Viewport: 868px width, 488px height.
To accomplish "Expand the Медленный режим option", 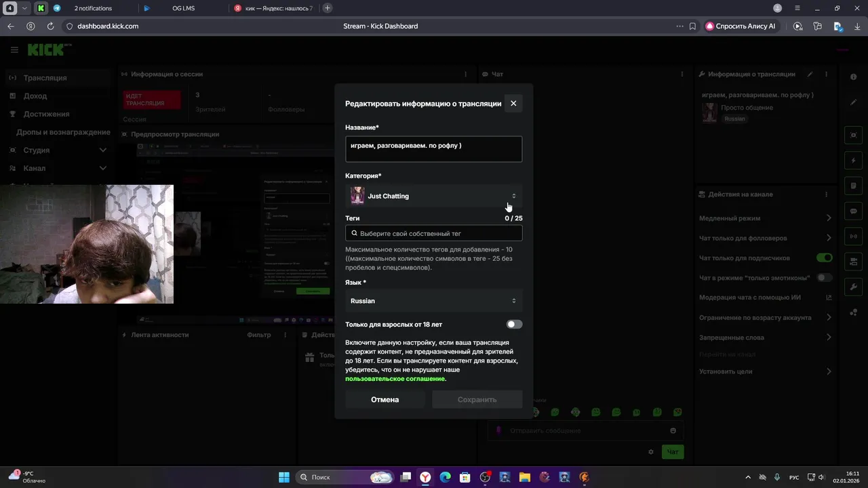I will click(x=766, y=218).
